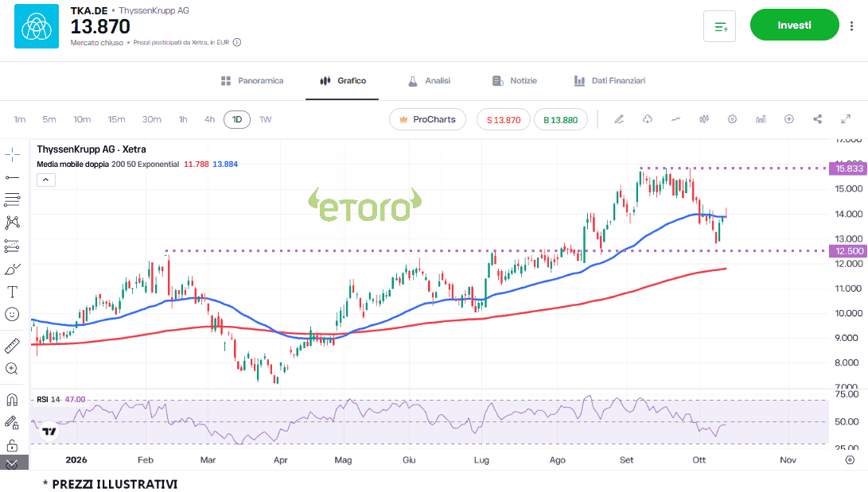
Task: Select the 15m timeframe
Action: [x=116, y=119]
